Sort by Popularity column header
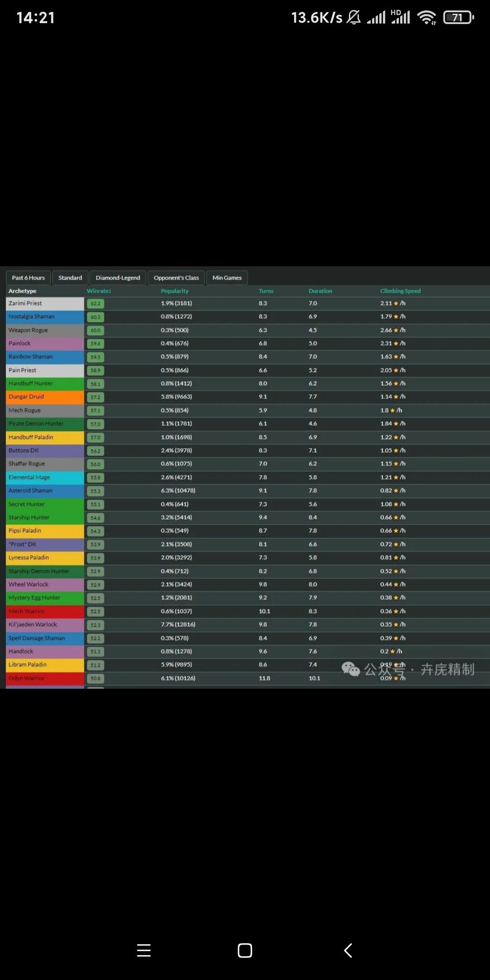Image resolution: width=490 pixels, height=980 pixels. tap(174, 291)
